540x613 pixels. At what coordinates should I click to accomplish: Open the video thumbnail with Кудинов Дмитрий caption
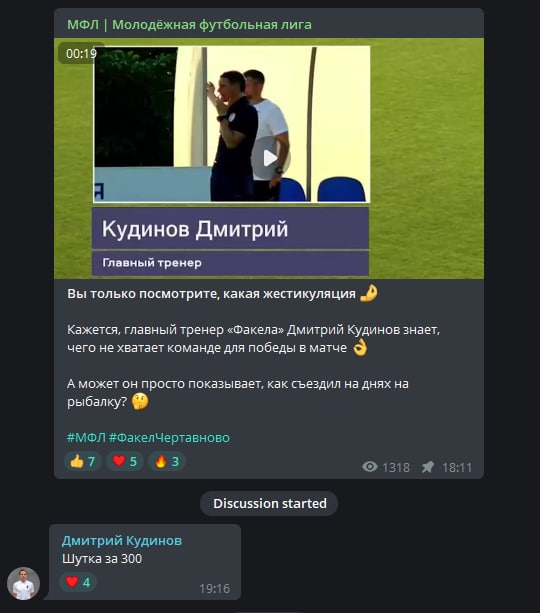click(269, 158)
